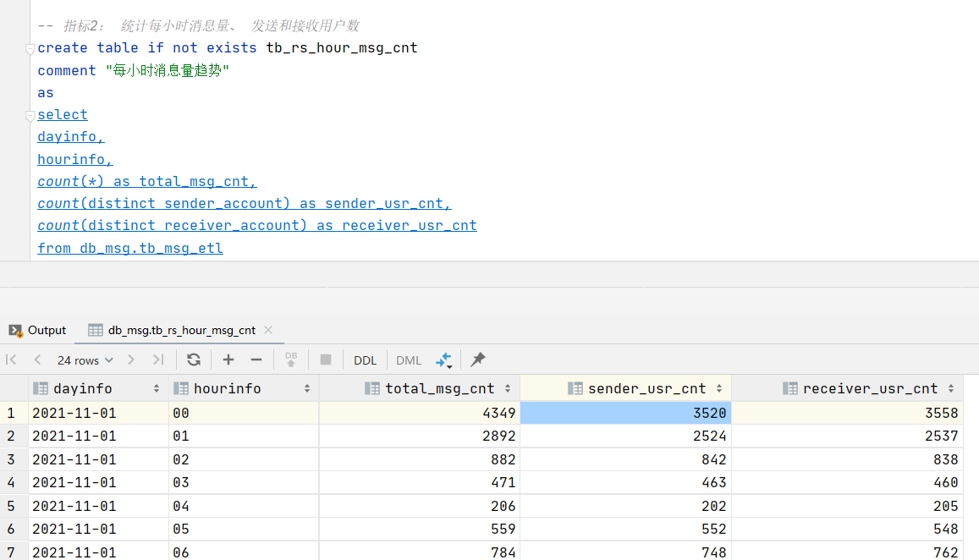Click the column icon in receiver_usr_cnt header
Image resolution: width=979 pixels, height=560 pixels.
(x=789, y=388)
